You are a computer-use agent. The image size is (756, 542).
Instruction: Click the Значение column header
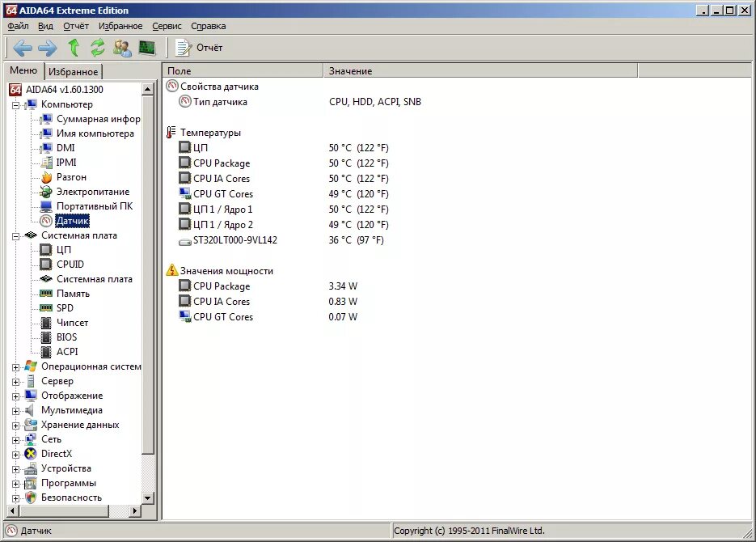coord(480,71)
